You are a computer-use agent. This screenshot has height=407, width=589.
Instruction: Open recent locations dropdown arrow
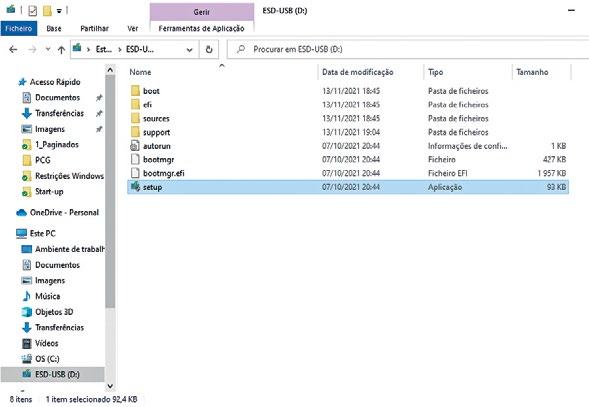pyautogui.click(x=48, y=49)
